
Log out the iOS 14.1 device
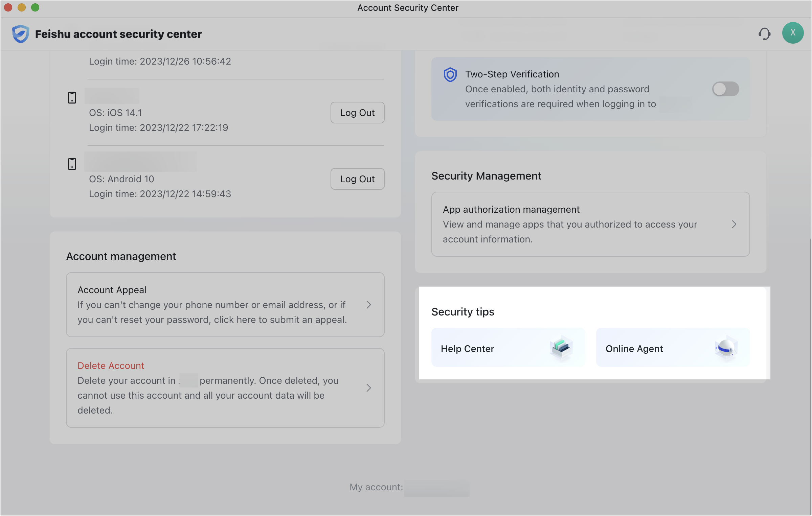tap(357, 113)
